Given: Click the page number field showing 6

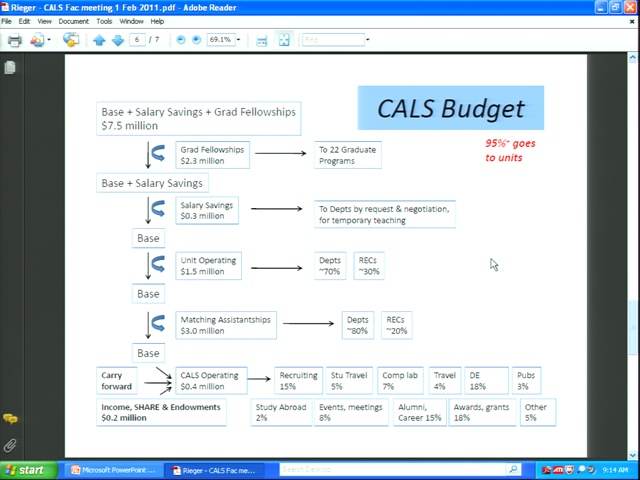Looking at the screenshot, I should pyautogui.click(x=137, y=40).
